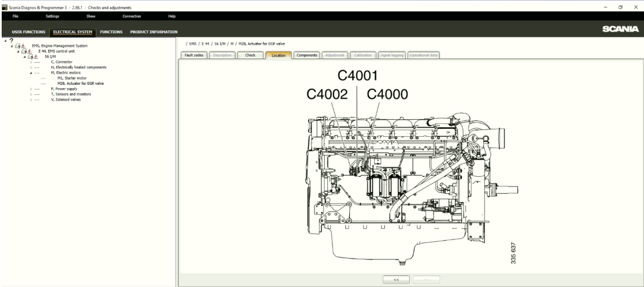Expand the V, Solenoid valves node
The image size is (644, 287).
tap(31, 99)
